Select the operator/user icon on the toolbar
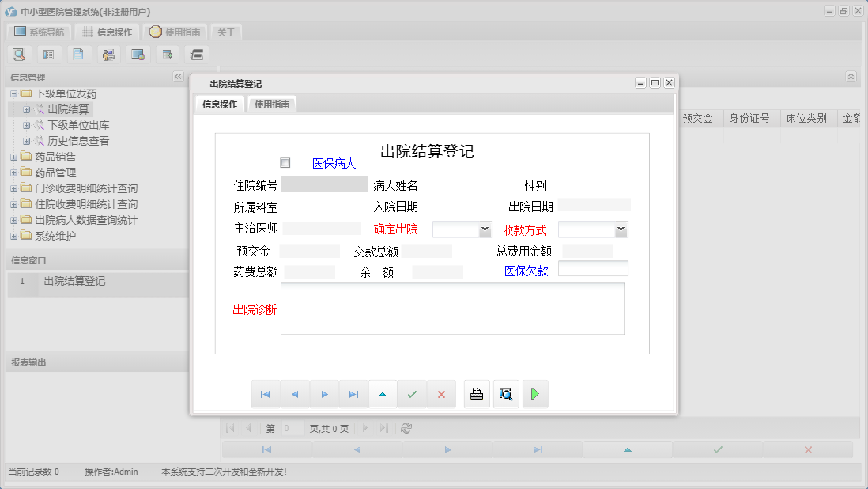 (108, 54)
